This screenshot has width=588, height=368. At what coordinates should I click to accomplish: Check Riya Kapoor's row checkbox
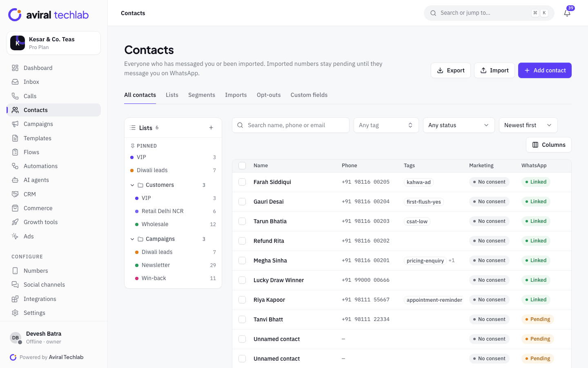[x=242, y=300]
